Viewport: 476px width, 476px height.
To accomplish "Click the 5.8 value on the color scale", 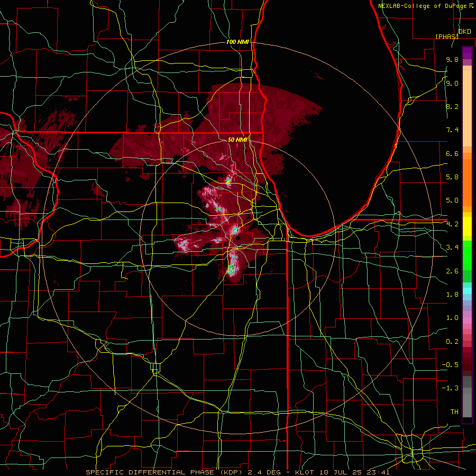I will (452, 177).
